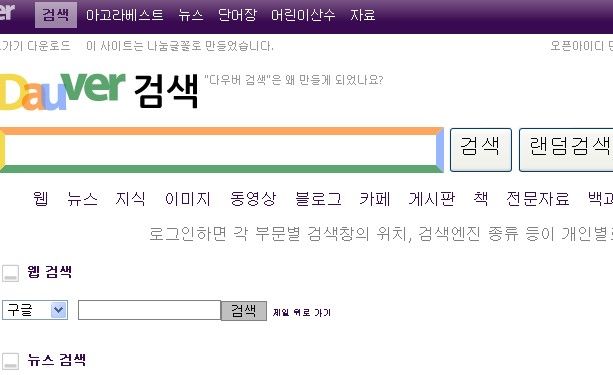
Task: Click the large 검색 button
Action: pos(480,150)
